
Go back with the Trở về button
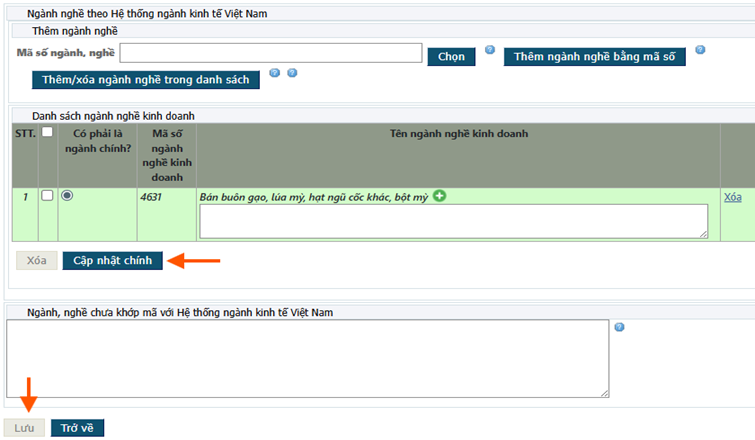point(77,428)
